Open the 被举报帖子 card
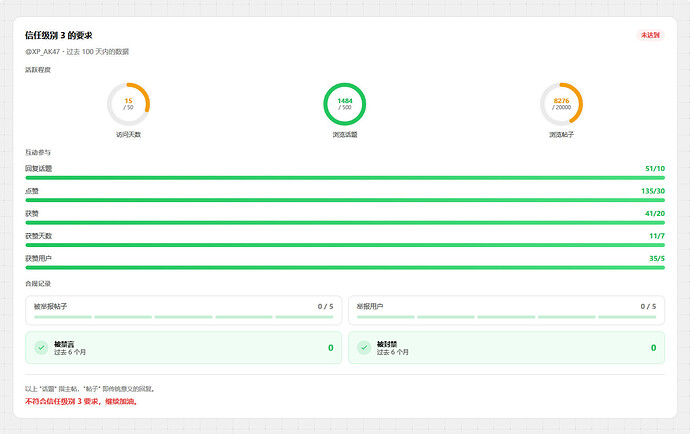The height and width of the screenshot is (434, 690). pos(184,310)
